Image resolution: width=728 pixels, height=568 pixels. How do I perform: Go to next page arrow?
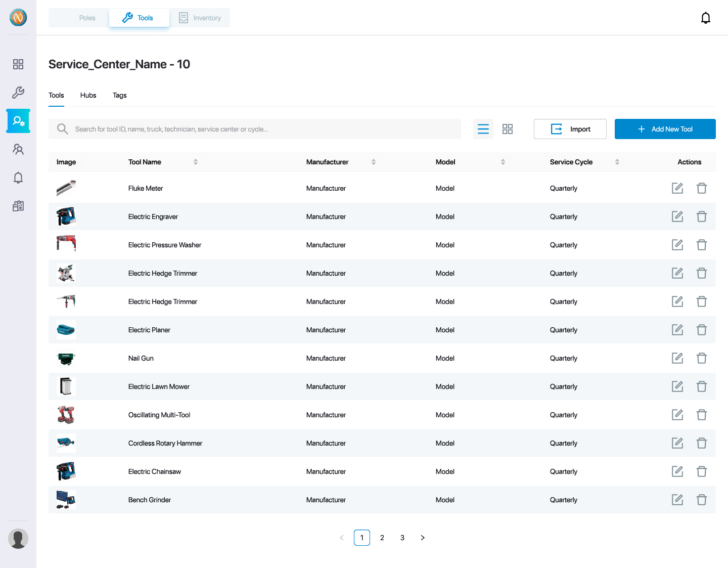(x=423, y=538)
